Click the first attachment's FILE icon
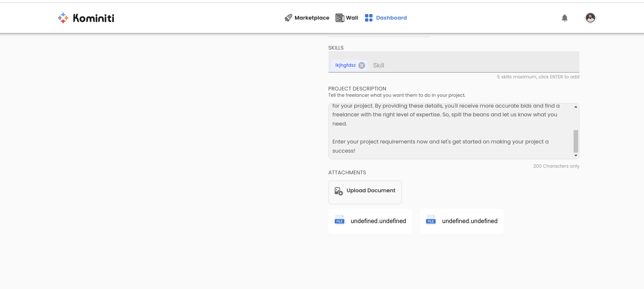The height and width of the screenshot is (289, 644). pos(339,221)
